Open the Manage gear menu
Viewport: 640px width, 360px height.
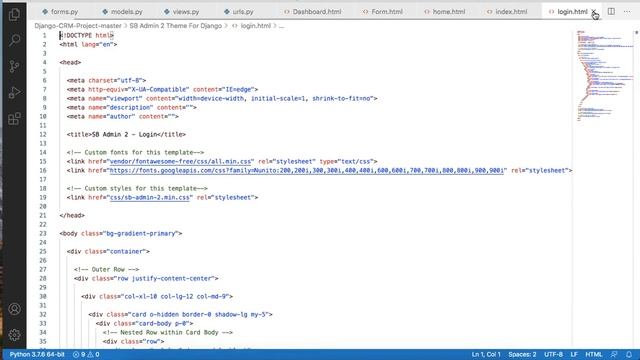[14, 335]
